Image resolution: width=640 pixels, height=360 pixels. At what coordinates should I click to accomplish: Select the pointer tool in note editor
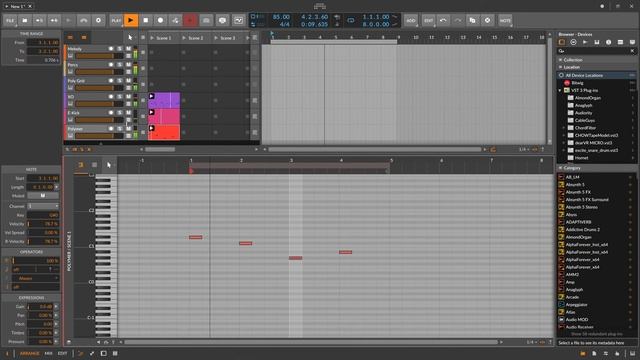[109, 165]
